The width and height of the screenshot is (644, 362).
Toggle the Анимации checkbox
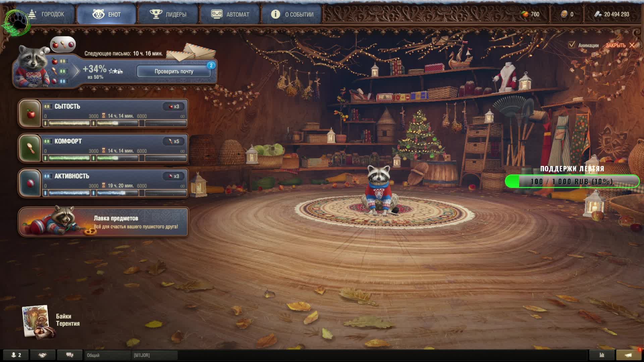(x=572, y=45)
